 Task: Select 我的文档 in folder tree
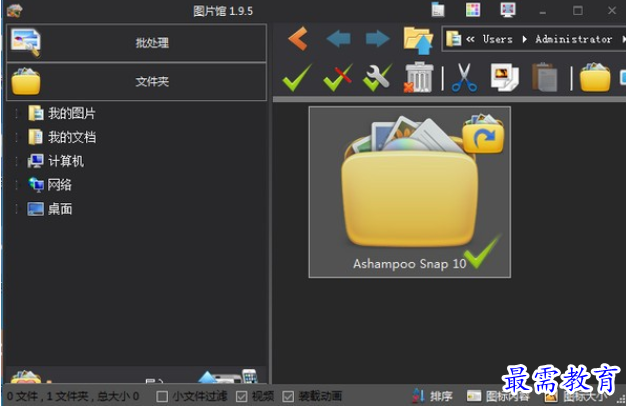pos(72,137)
